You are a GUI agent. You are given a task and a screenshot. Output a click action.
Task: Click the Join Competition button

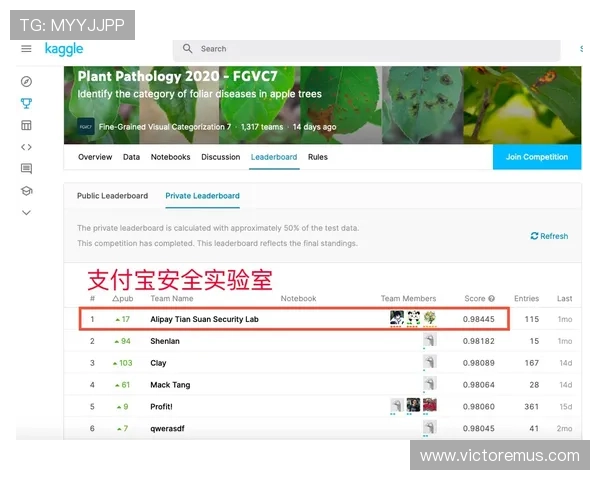537,157
